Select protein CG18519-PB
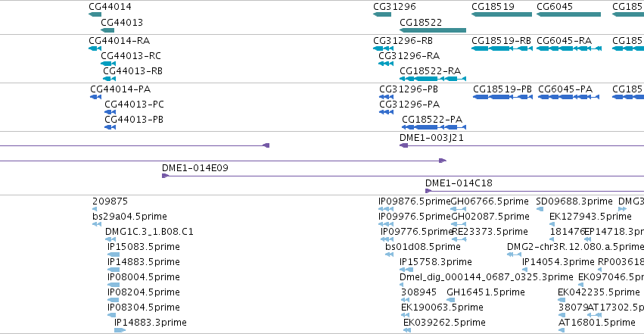The height and width of the screenshot is (334, 644). pyautogui.click(x=502, y=97)
